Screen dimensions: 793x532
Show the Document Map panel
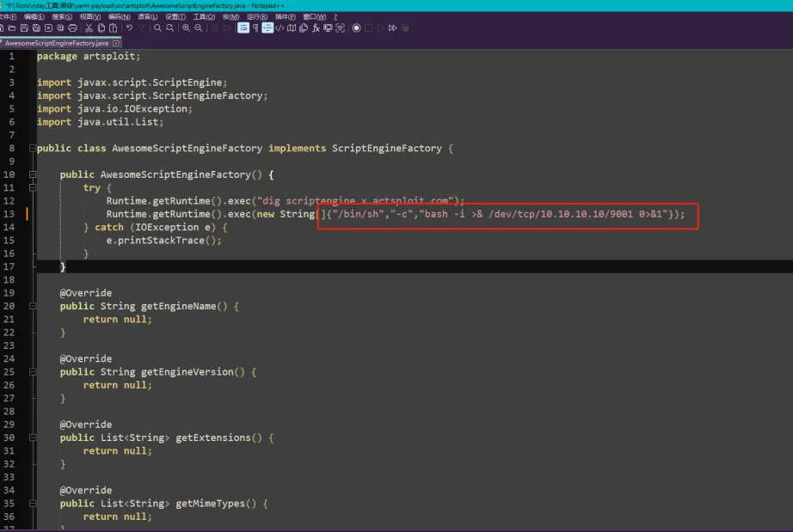292,28
